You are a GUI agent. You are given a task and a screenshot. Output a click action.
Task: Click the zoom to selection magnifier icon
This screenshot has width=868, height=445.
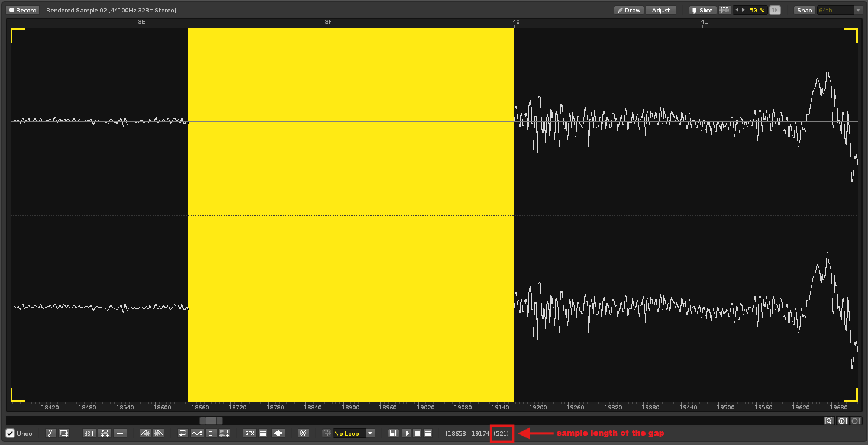pyautogui.click(x=830, y=421)
